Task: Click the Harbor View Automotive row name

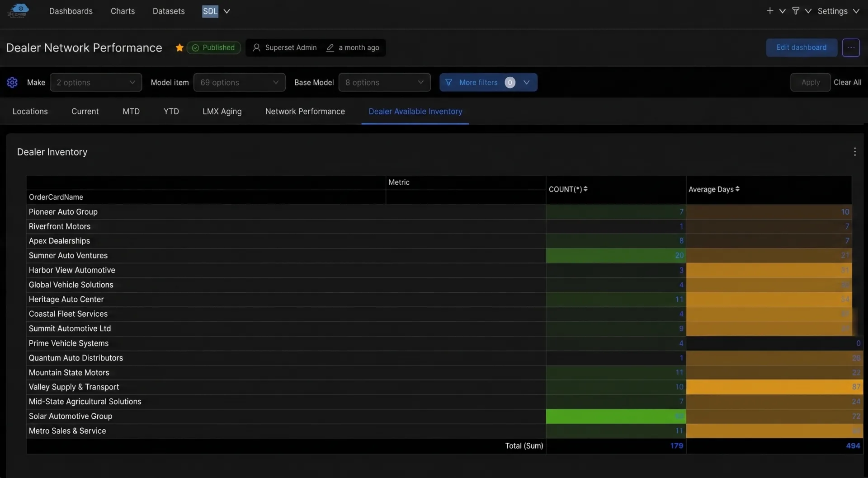Action: point(72,270)
